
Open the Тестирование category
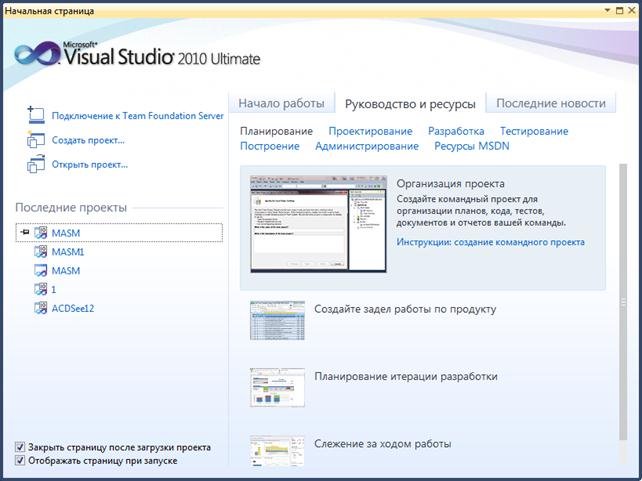pyautogui.click(x=534, y=131)
